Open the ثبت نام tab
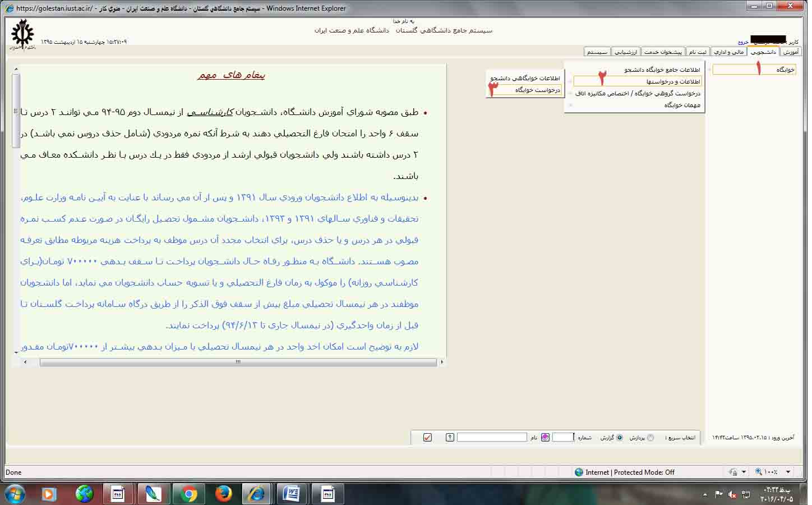The height and width of the screenshot is (505, 812). point(698,52)
